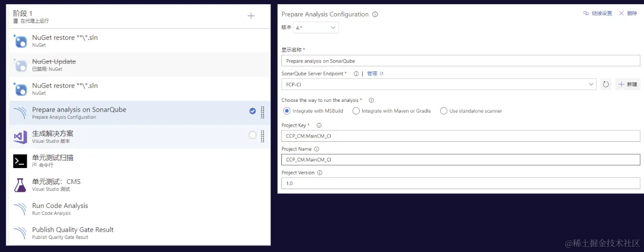Click 新建 to create new endpoint
This screenshot has height=252, width=644.
(628, 84)
